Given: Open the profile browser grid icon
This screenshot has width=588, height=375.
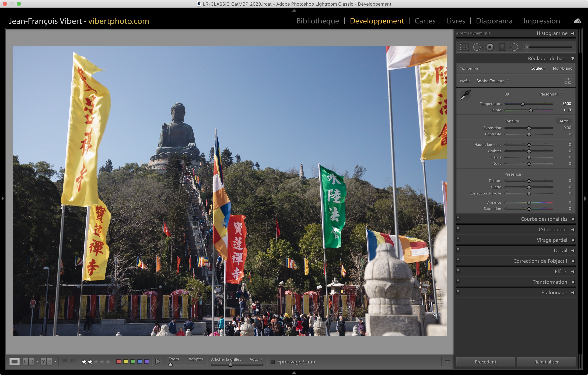Looking at the screenshot, I should pos(568,81).
